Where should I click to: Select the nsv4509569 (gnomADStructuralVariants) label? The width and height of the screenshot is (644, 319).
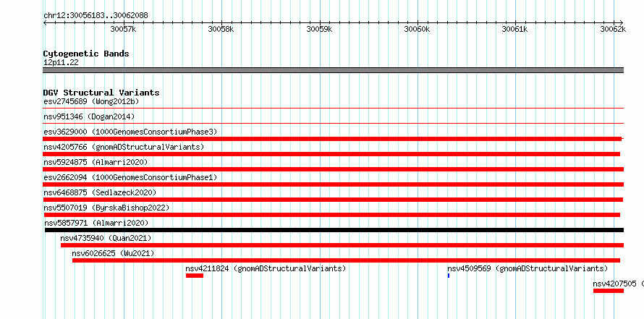tap(528, 268)
